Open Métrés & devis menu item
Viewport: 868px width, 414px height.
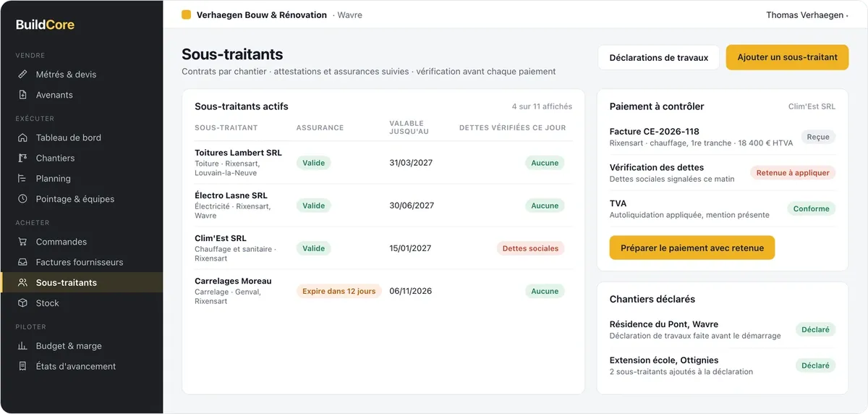pyautogui.click(x=81, y=75)
